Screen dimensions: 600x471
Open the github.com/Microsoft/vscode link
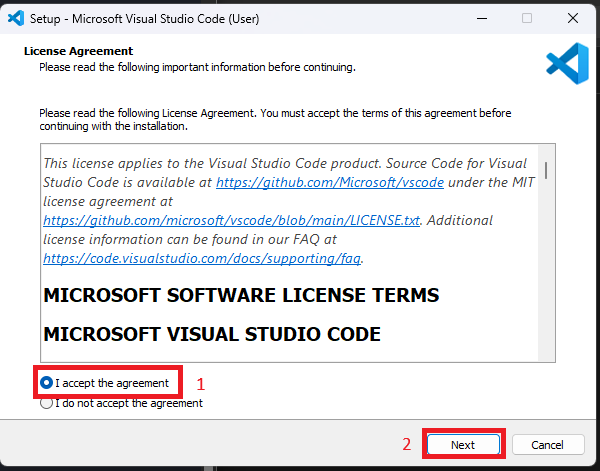pos(330,182)
